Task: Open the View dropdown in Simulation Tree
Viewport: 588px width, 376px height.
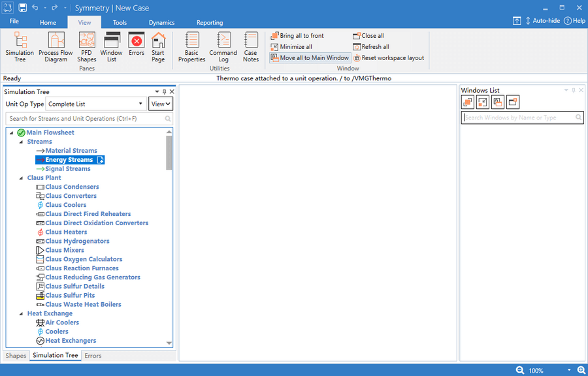Action: pos(161,104)
